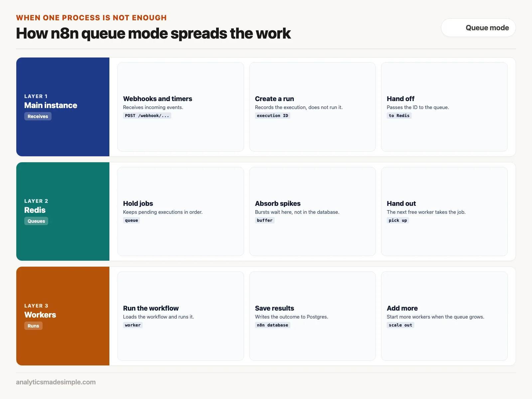This screenshot has height=399, width=532.
Task: Click 'Start more workers when the queue grows.'
Action: coord(435,317)
